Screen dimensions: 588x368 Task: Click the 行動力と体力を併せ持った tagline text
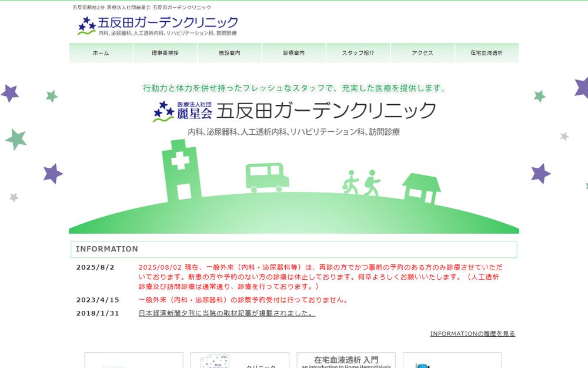click(x=295, y=88)
